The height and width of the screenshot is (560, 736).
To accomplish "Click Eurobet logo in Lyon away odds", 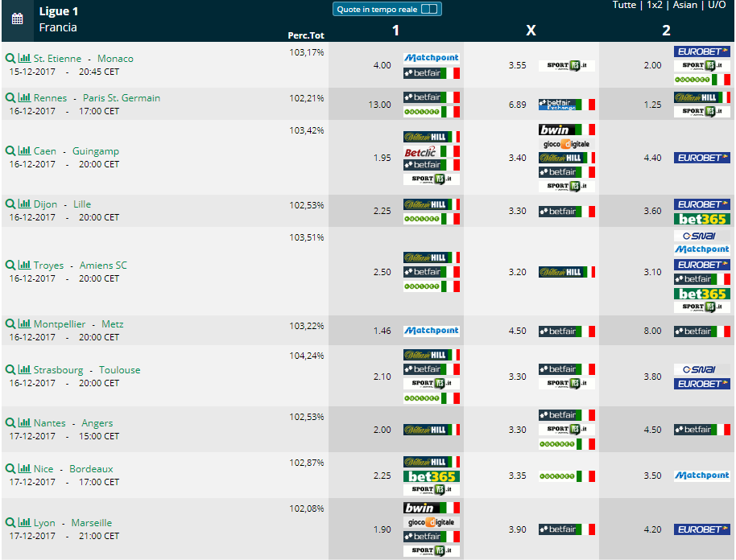I will (701, 529).
